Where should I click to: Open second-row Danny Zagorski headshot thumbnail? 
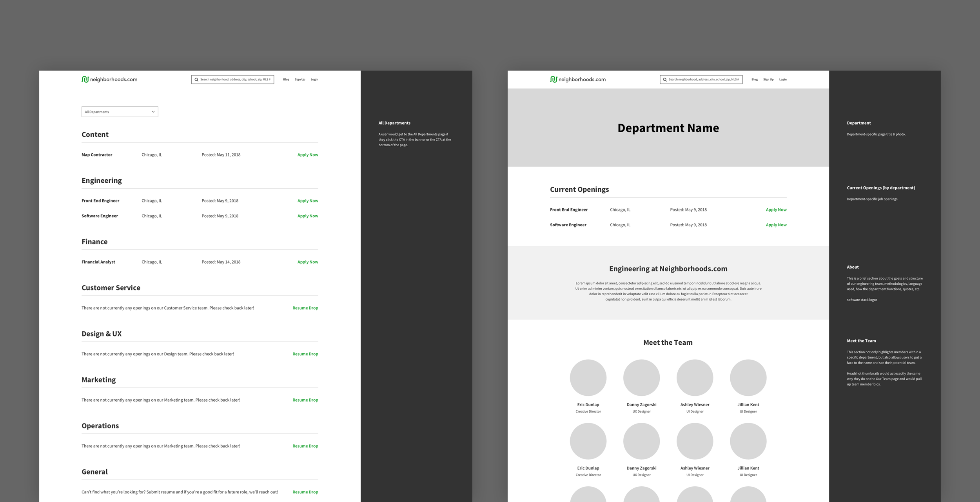point(641,441)
